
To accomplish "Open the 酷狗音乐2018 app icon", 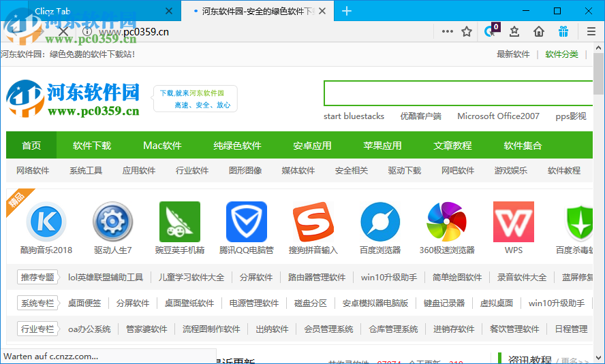I will point(46,222).
